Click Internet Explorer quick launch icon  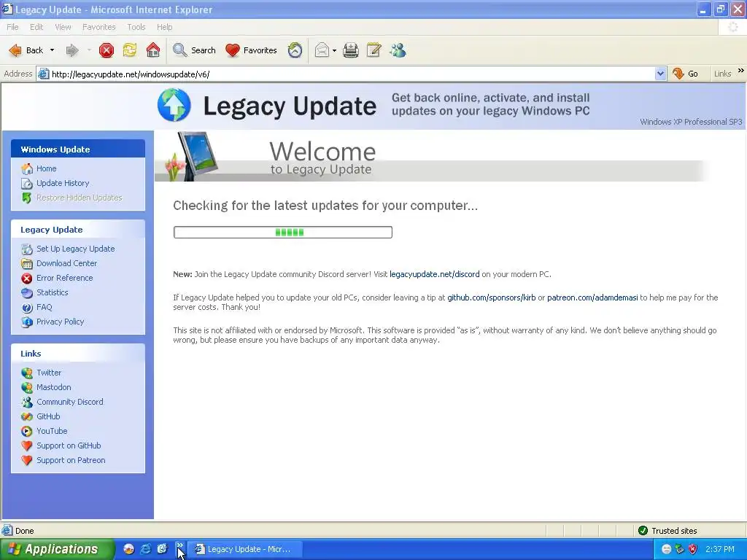point(145,549)
